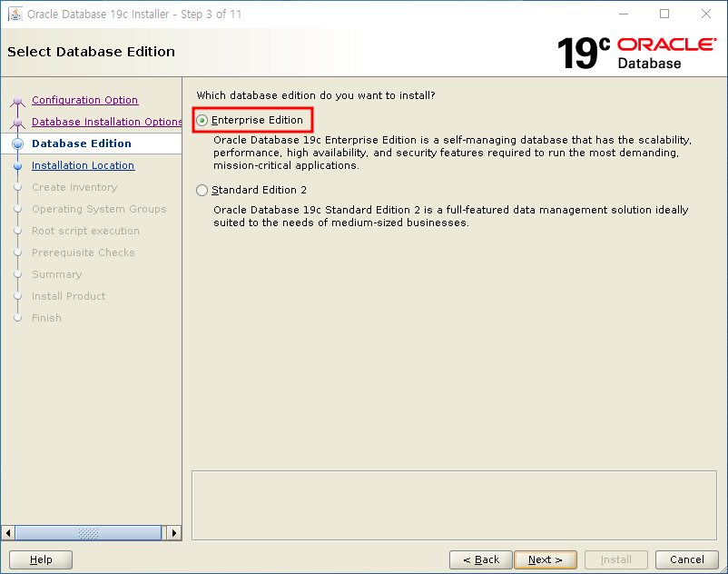Go back with the Back button
The width and height of the screenshot is (728, 574).
pyautogui.click(x=481, y=559)
